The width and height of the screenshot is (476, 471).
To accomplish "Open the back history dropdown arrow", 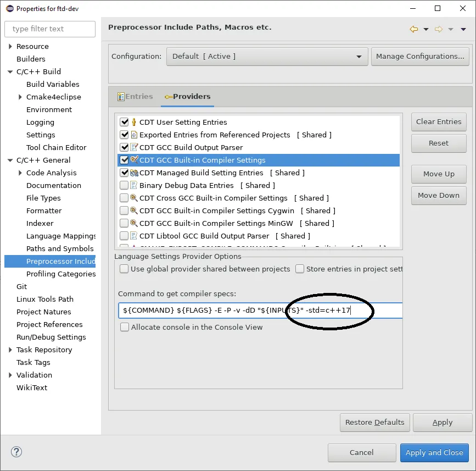I will point(426,30).
